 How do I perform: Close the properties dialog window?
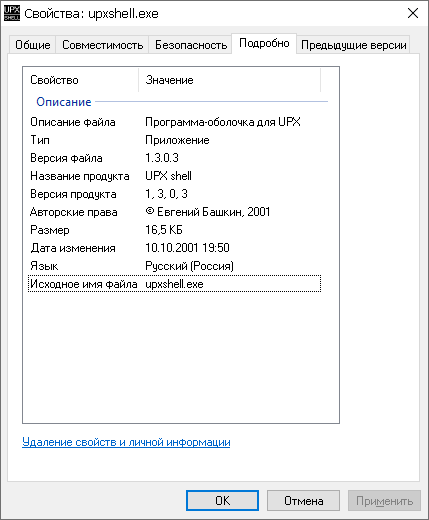413,13
